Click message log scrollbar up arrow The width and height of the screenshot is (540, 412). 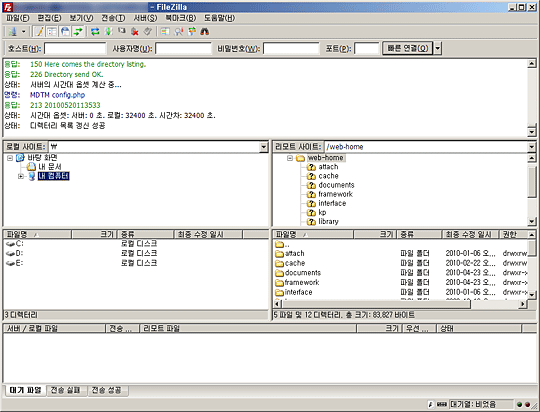532,64
